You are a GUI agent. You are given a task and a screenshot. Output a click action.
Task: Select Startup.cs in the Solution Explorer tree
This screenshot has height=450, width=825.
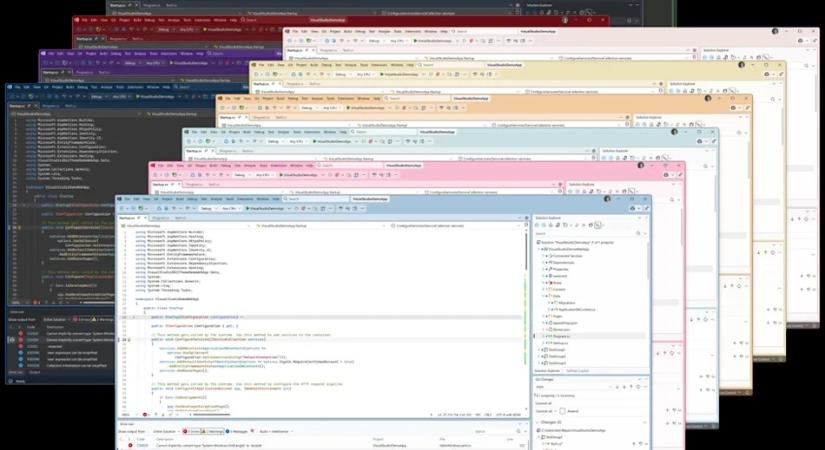[x=560, y=343]
